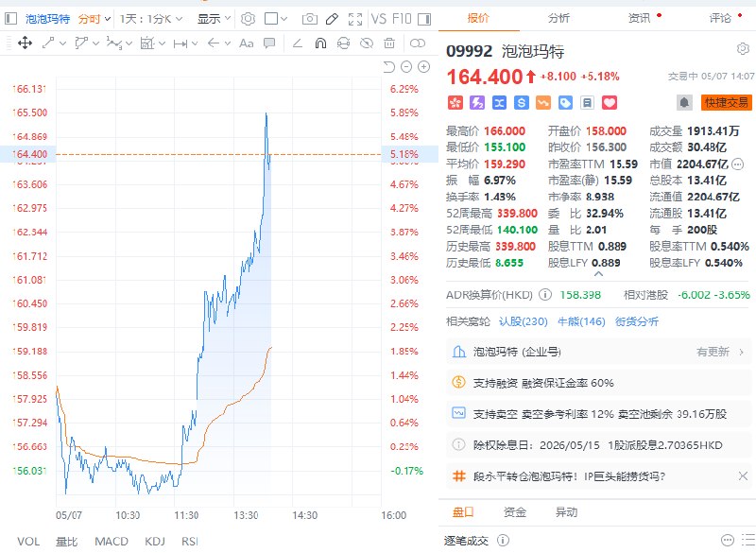Image resolution: width=756 pixels, height=553 pixels.
Task: Open the 衍货分析 link
Action: (x=636, y=321)
